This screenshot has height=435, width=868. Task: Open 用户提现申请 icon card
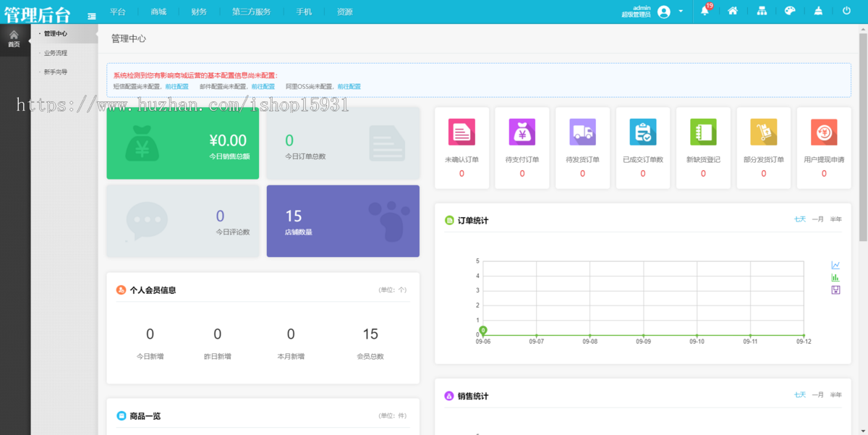pos(824,148)
